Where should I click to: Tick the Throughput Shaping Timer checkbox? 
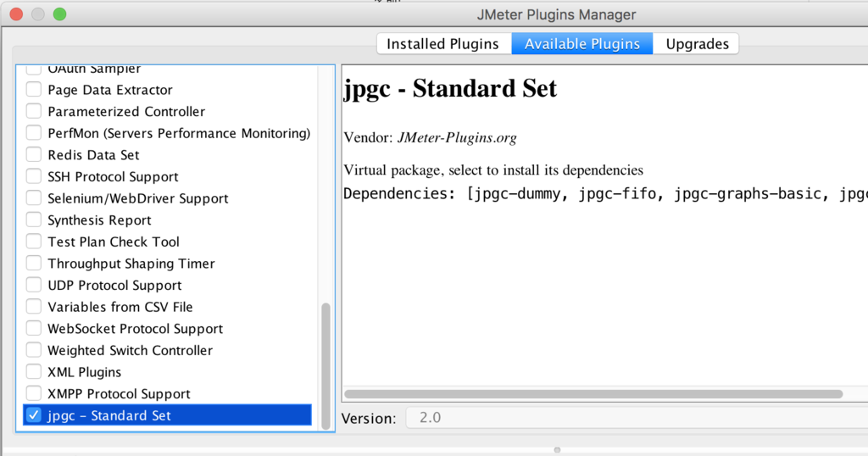[x=34, y=263]
